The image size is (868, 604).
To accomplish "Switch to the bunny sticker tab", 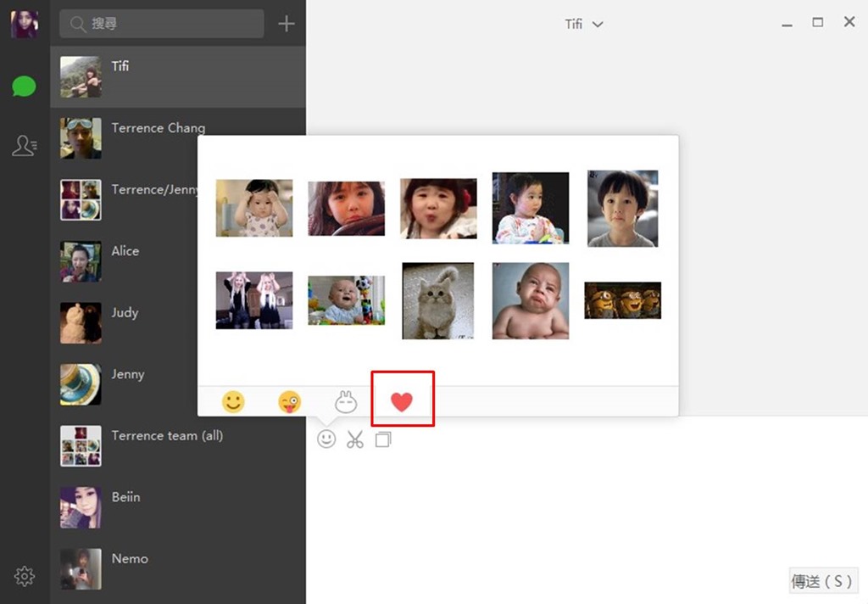I will [x=346, y=402].
